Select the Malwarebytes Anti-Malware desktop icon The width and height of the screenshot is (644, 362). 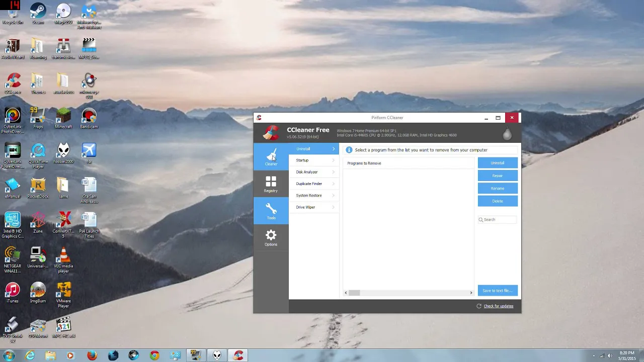click(x=89, y=16)
